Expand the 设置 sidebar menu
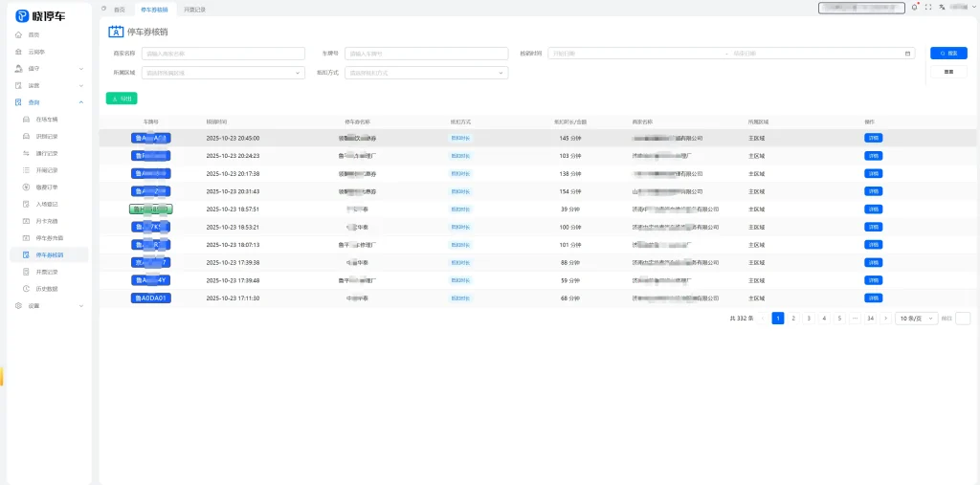Viewport: 980px width, 485px height. coord(80,306)
